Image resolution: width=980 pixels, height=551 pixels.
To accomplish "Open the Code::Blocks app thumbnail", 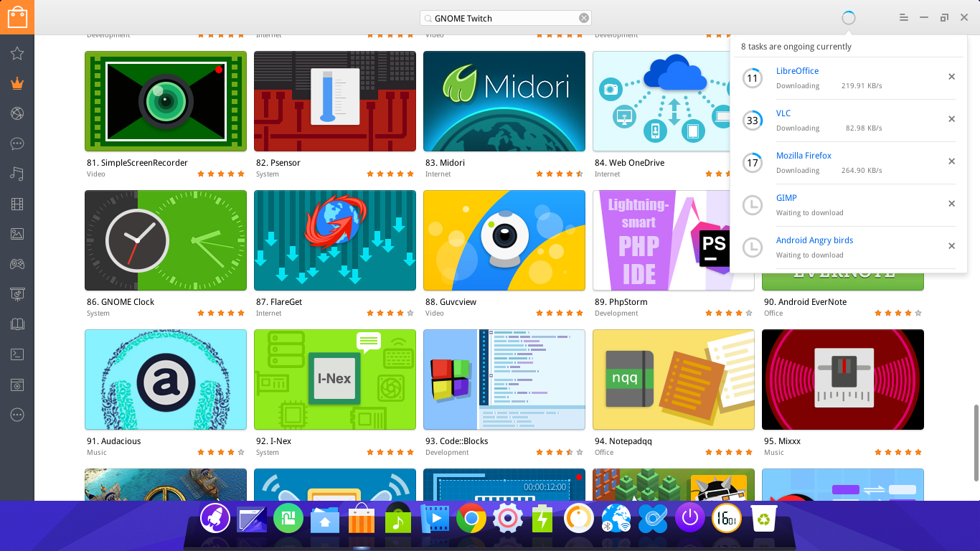I will pyautogui.click(x=504, y=380).
